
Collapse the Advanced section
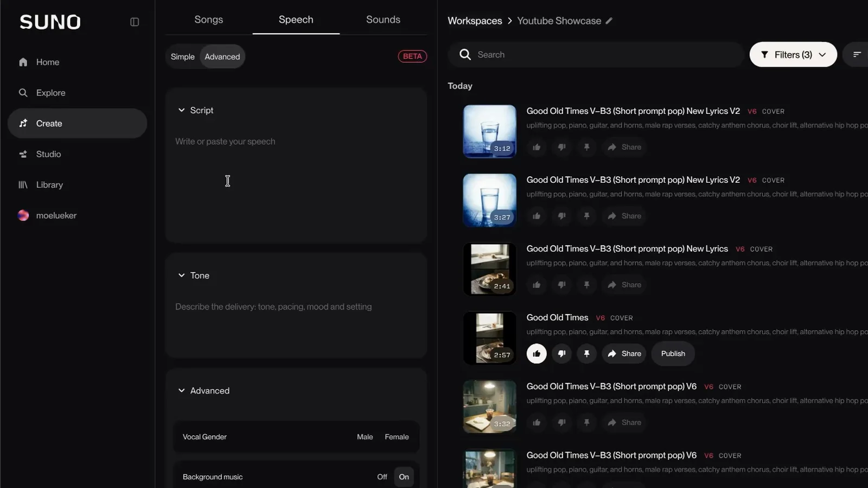click(181, 391)
